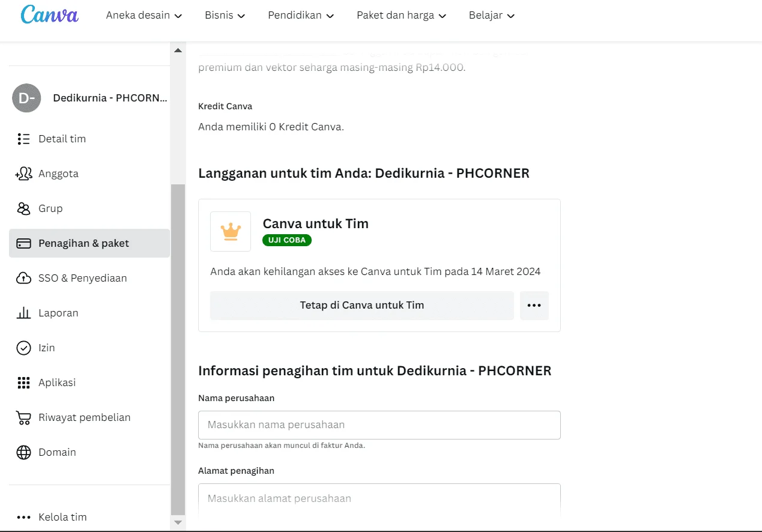The width and height of the screenshot is (762, 532).
Task: Click the Detail tim list icon
Action: pos(23,139)
